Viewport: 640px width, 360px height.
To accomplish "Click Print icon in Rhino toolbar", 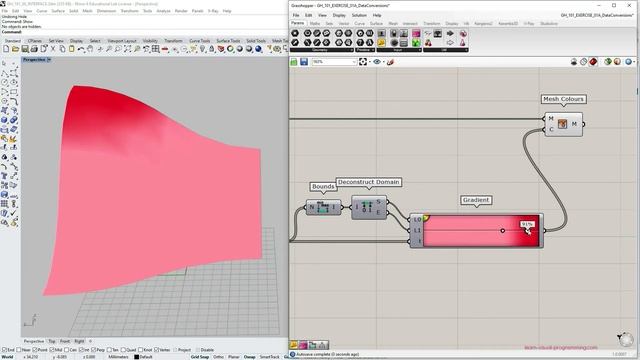I will click(x=34, y=49).
